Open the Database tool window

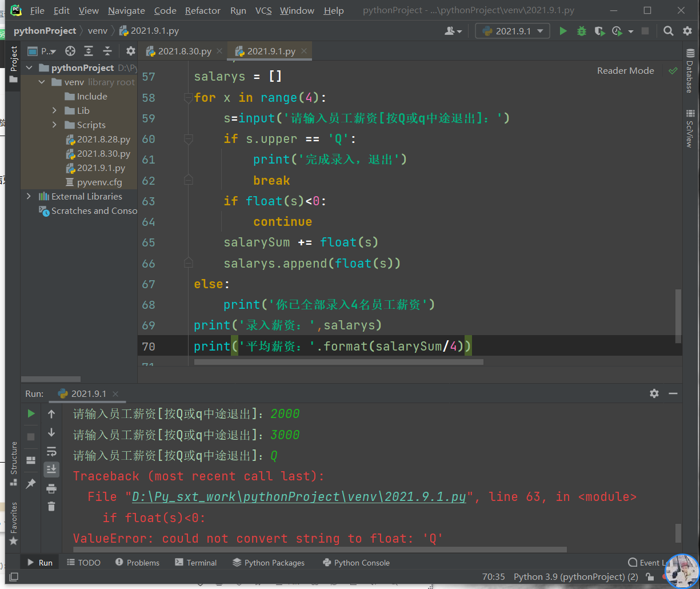(x=690, y=71)
